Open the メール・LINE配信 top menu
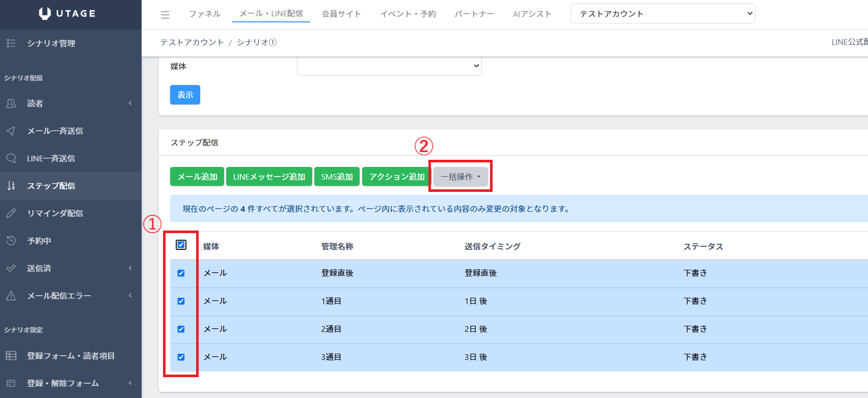 (x=272, y=14)
